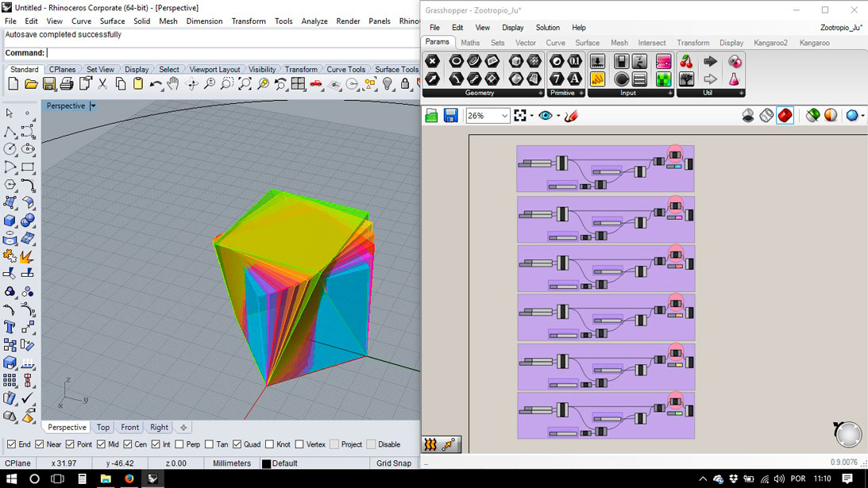868x488 pixels.
Task: Toggle the End osnap checkbox
Action: pos(11,444)
